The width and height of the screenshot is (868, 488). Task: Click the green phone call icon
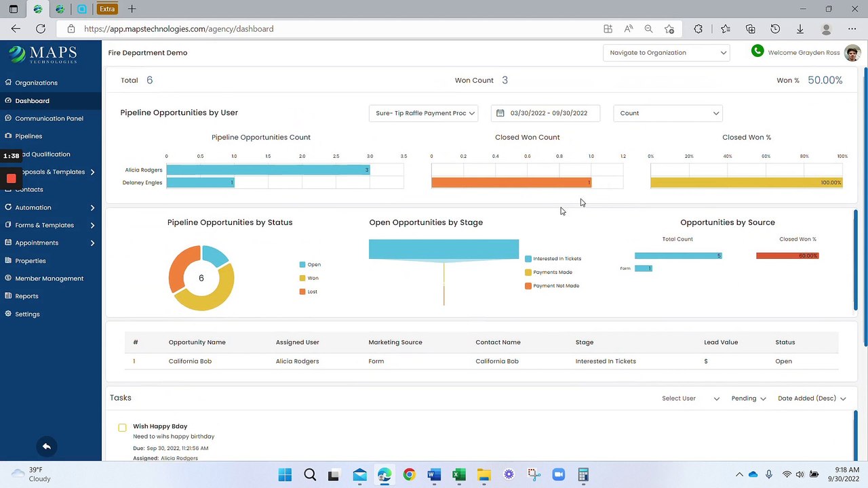click(757, 52)
